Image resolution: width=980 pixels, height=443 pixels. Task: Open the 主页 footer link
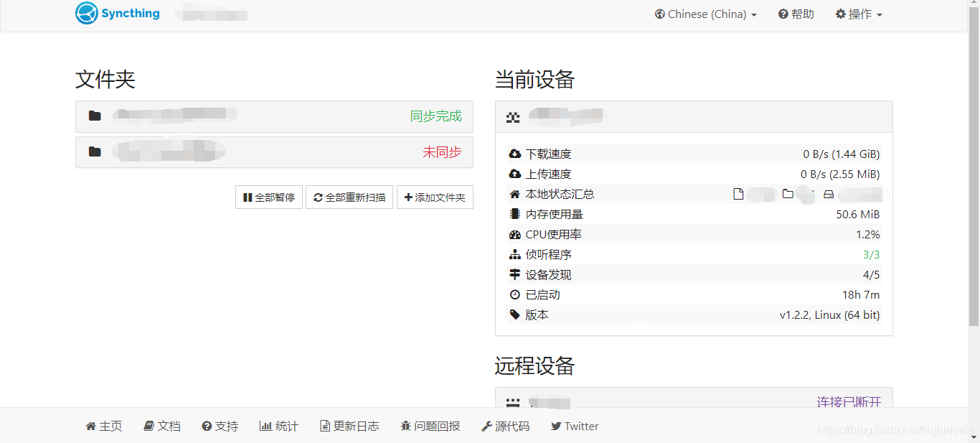104,426
